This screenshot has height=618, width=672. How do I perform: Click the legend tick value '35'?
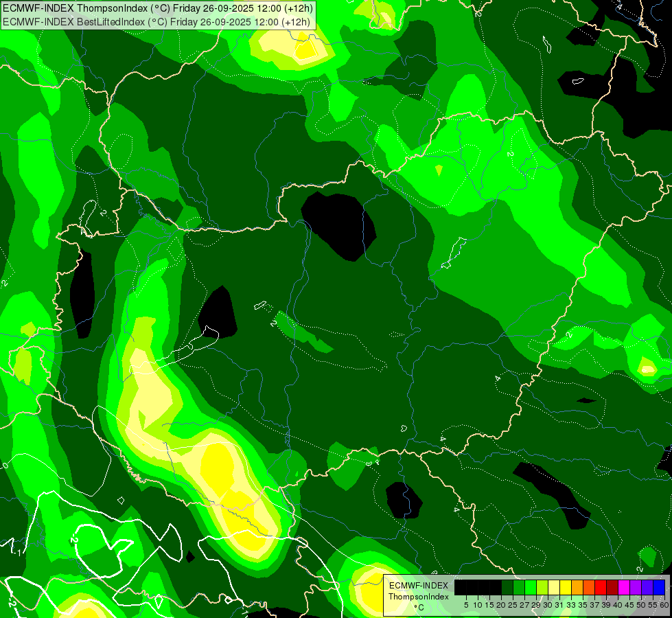coord(583,605)
